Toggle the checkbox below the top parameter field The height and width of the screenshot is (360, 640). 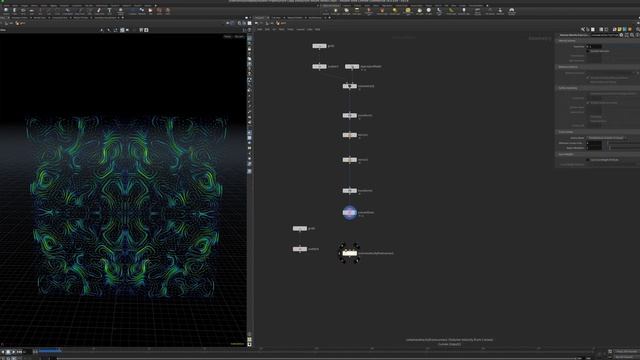tap(588, 51)
